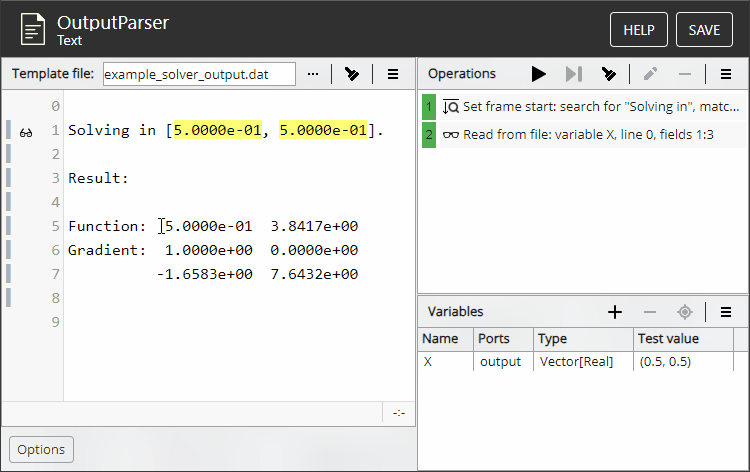The image size is (750, 472).
Task: Open the Operations panel hamburger menu
Action: tap(726, 73)
